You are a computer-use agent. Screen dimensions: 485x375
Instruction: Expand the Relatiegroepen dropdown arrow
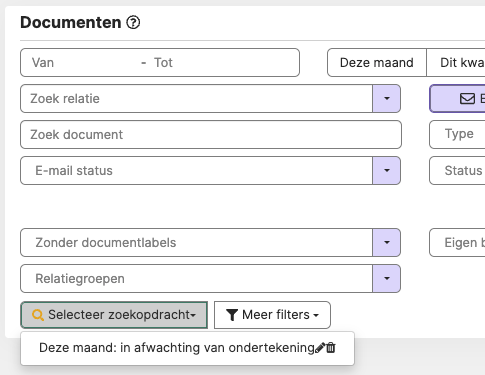click(x=387, y=279)
